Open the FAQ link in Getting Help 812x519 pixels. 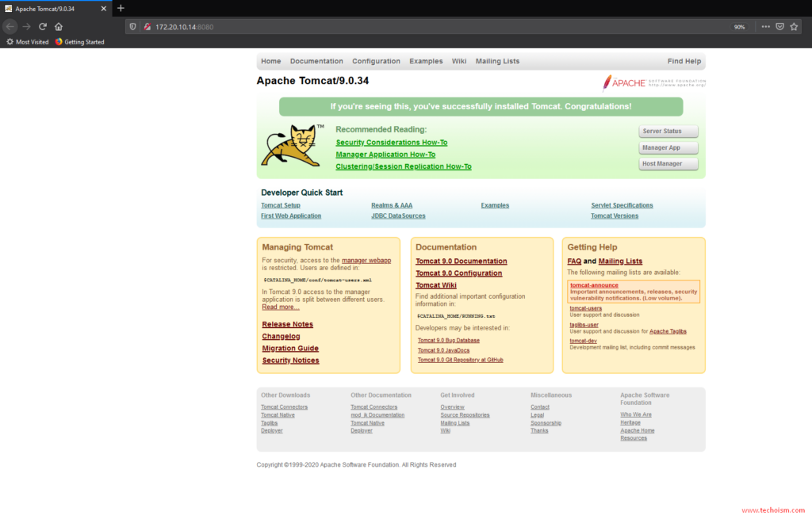(x=574, y=261)
